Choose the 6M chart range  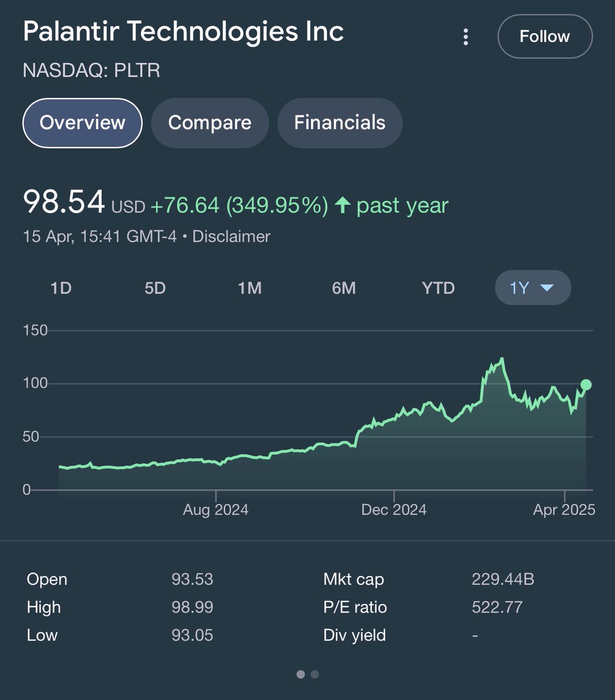(x=344, y=288)
